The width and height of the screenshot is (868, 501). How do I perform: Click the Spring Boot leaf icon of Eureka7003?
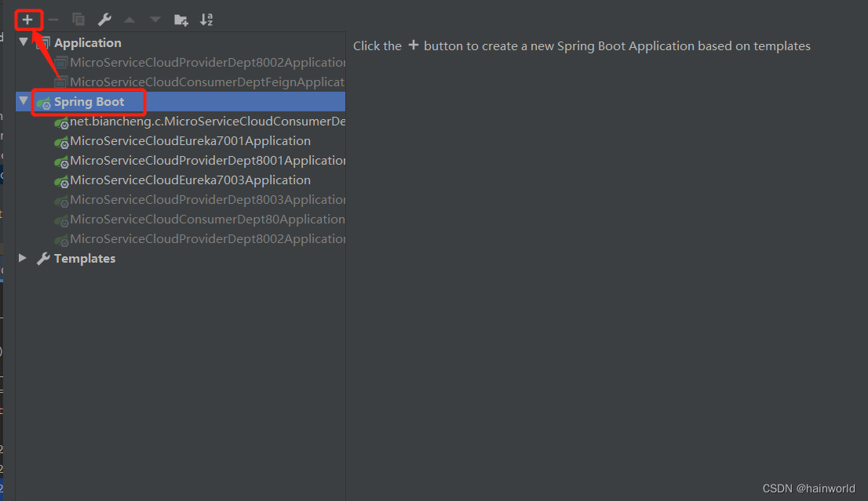[x=61, y=182]
